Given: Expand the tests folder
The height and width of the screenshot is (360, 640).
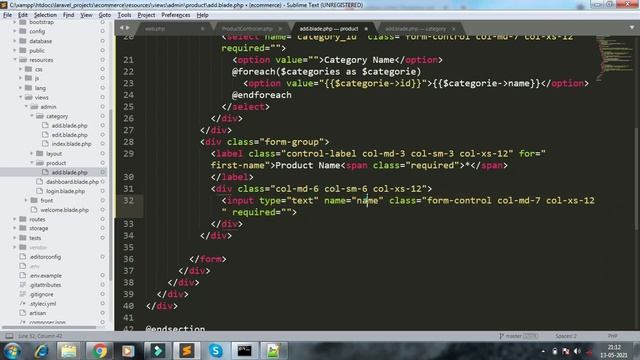Looking at the screenshot, I should (x=15, y=238).
